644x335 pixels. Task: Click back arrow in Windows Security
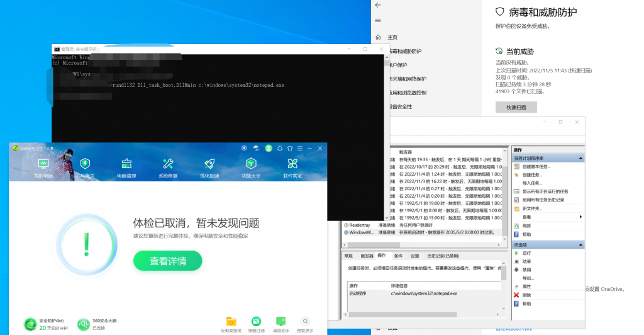click(378, 5)
